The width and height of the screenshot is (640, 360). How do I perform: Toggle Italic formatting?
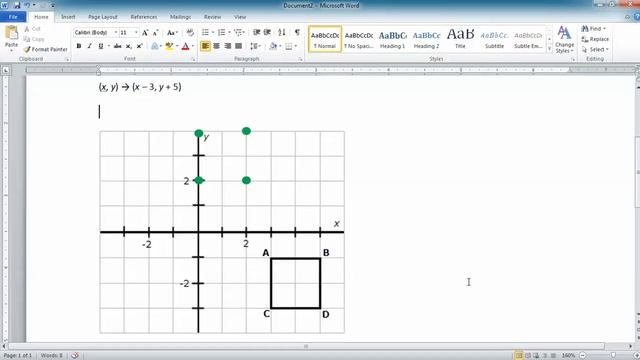click(x=89, y=46)
